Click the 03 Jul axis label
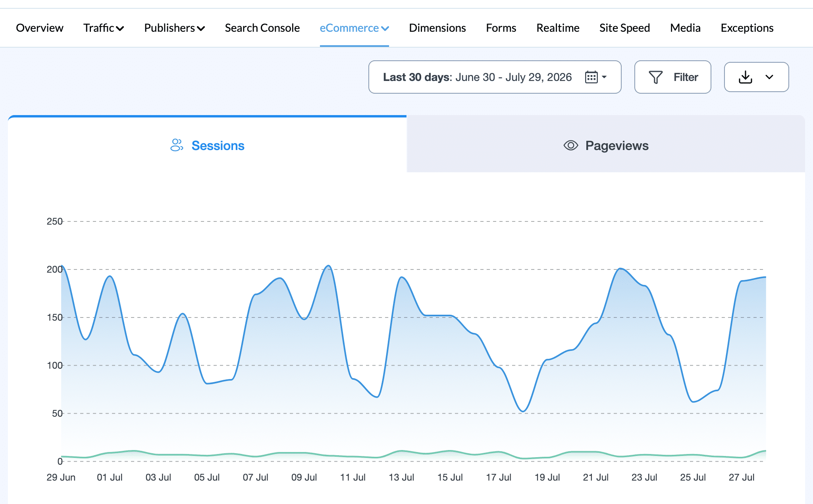The width and height of the screenshot is (813, 504). (x=158, y=477)
